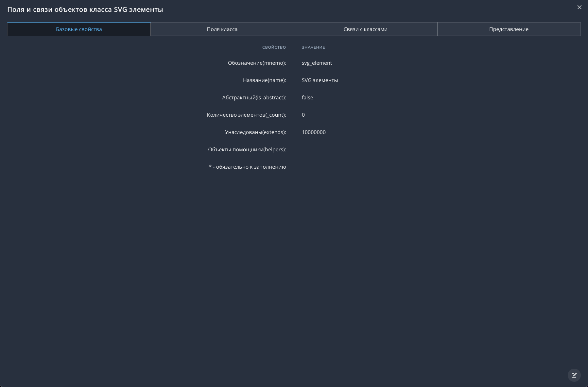Click the Количество элементов(_count) label
Image resolution: width=588 pixels, height=387 pixels.
(x=246, y=115)
